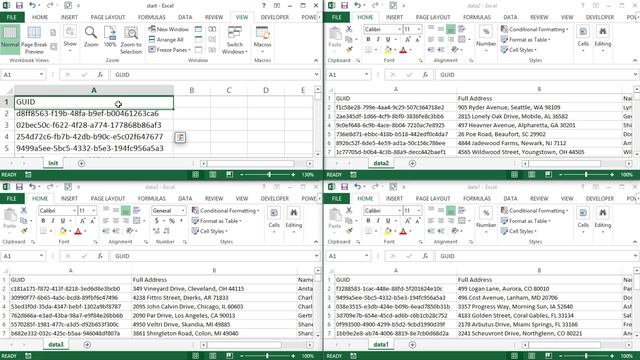640x360 pixels.
Task: Click Increase Font Size in data1 window
Action: click(x=408, y=221)
